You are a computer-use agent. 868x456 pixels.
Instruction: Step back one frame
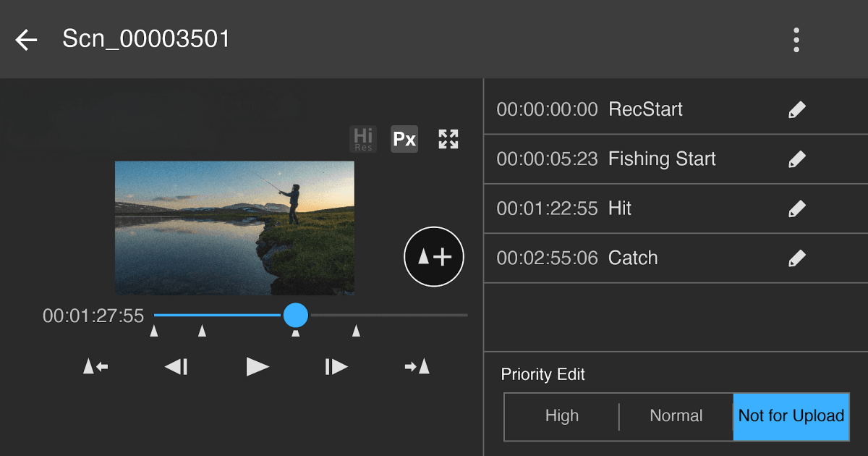tap(176, 367)
